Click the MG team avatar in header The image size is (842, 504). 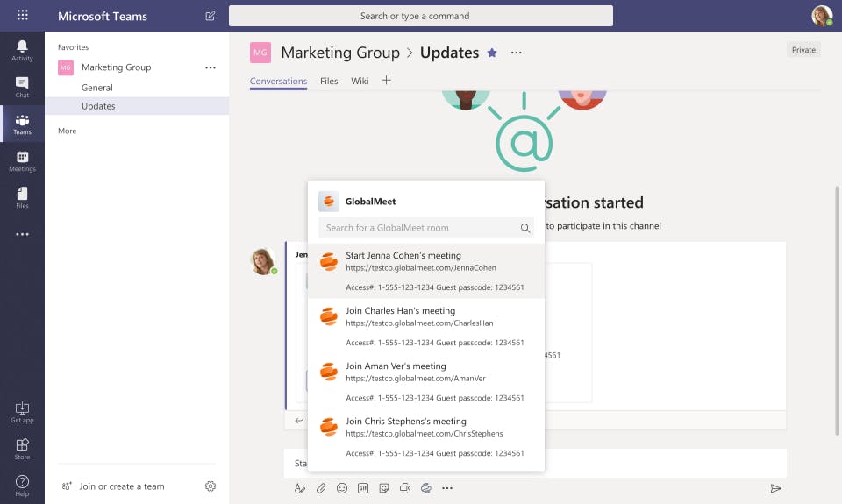pos(260,53)
